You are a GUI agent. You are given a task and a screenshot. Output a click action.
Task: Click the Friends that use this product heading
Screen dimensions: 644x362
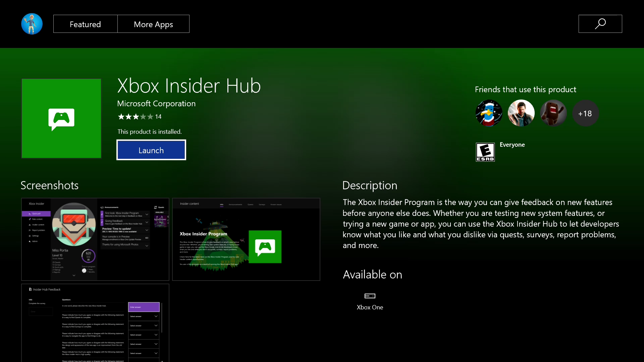[x=525, y=89]
